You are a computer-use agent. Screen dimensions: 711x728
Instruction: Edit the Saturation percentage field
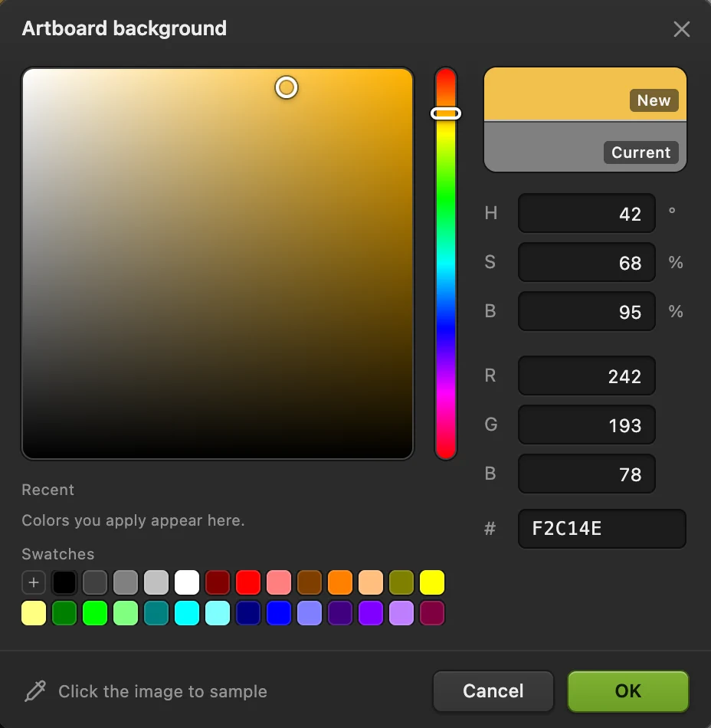pos(587,262)
